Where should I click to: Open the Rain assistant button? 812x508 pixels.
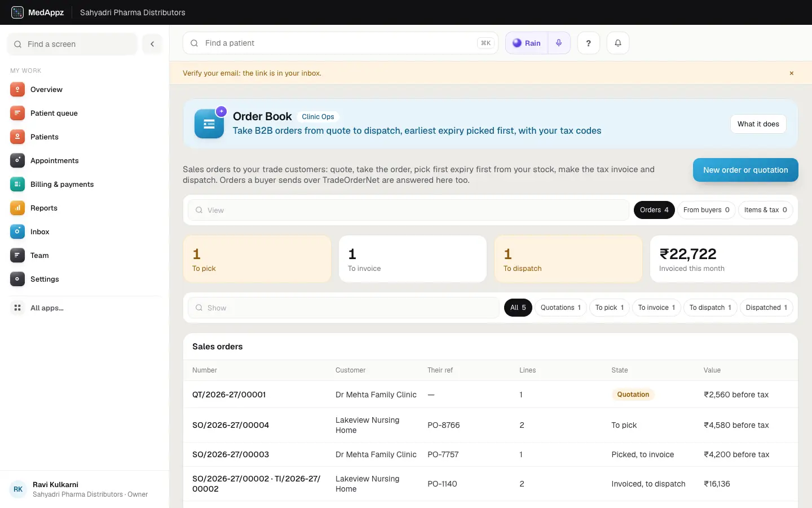coord(527,43)
